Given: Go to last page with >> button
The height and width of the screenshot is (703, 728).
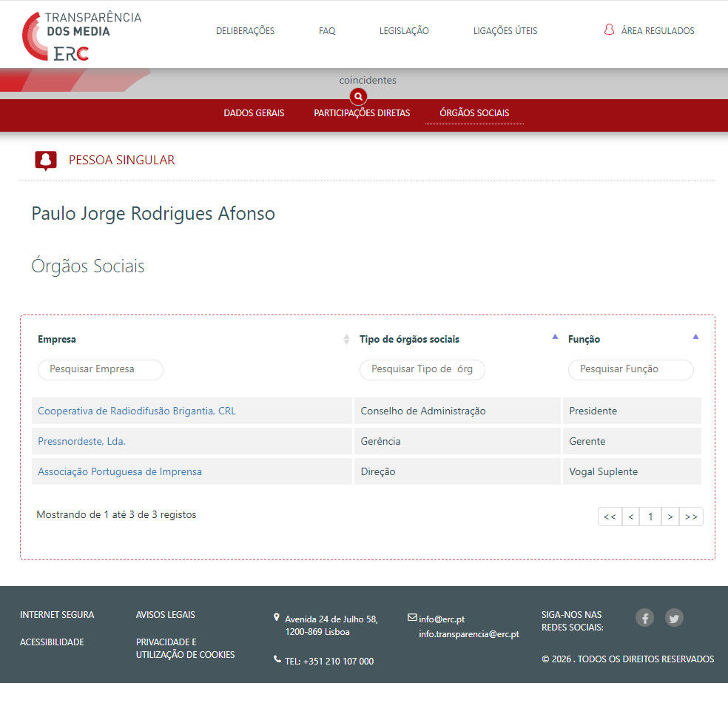Looking at the screenshot, I should tap(691, 517).
